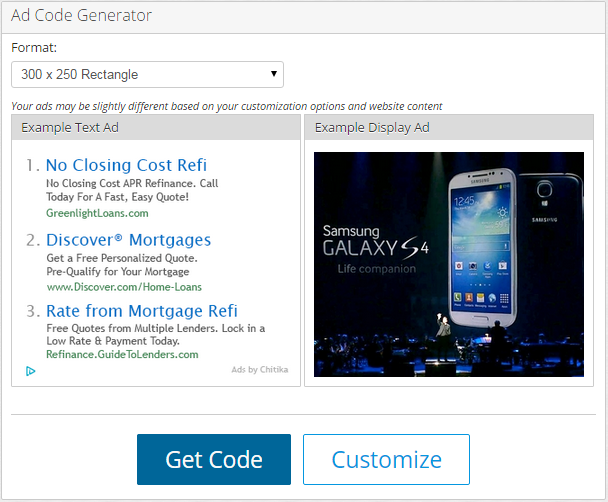Select the 300 x 250 Rectangle combo box
Screen dimensions: 608x502
(x=147, y=74)
